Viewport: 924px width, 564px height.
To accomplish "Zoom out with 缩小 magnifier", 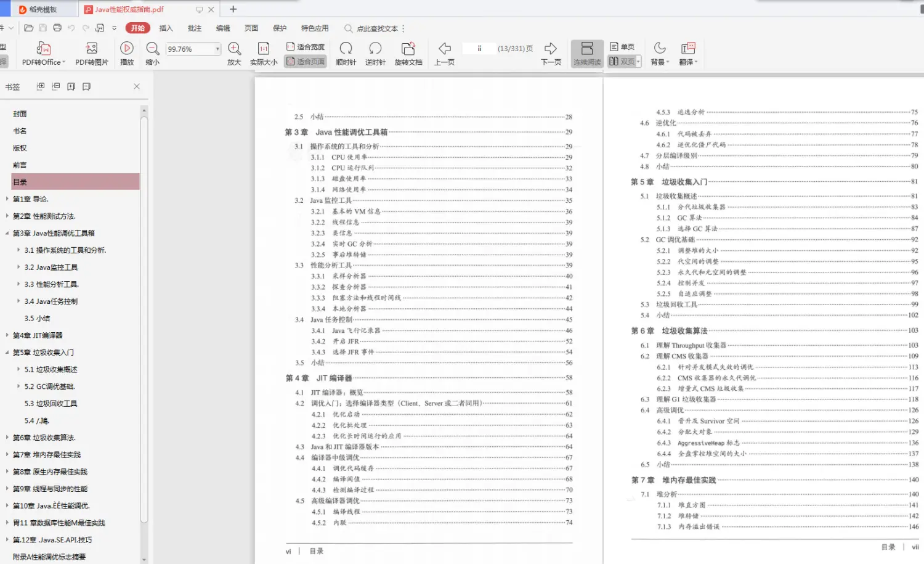I will click(x=153, y=54).
